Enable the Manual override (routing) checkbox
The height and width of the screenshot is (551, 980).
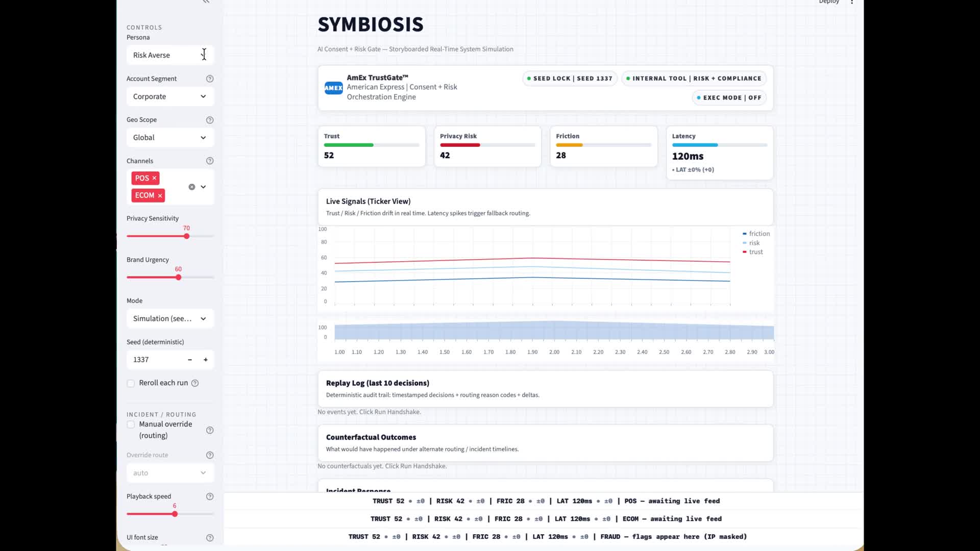pyautogui.click(x=131, y=424)
